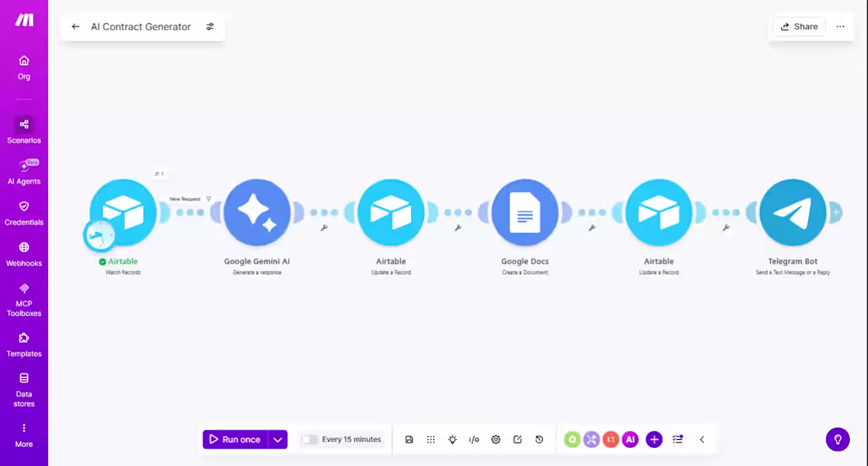Go back from AI Contract Generator
The height and width of the screenshot is (466, 868).
[75, 27]
